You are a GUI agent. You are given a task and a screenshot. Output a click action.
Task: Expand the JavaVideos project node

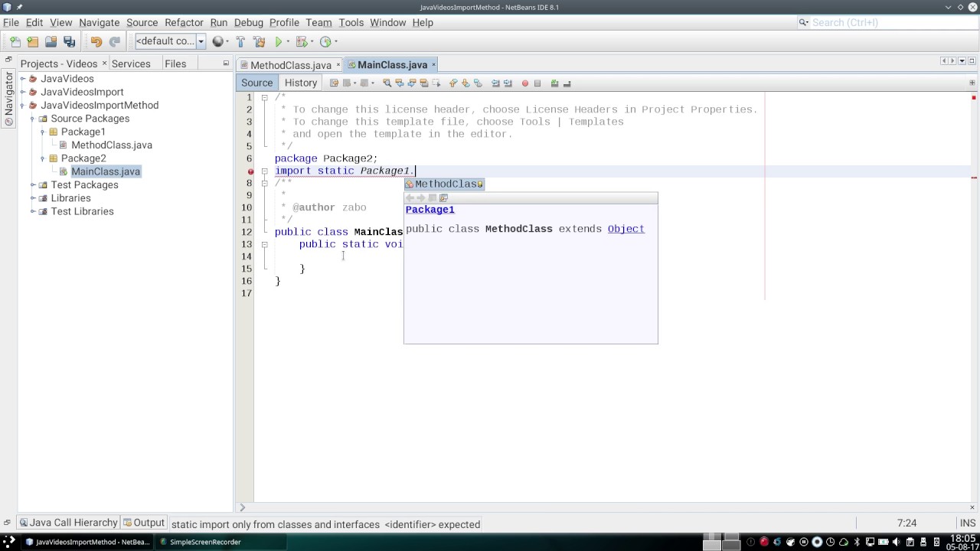tap(23, 79)
